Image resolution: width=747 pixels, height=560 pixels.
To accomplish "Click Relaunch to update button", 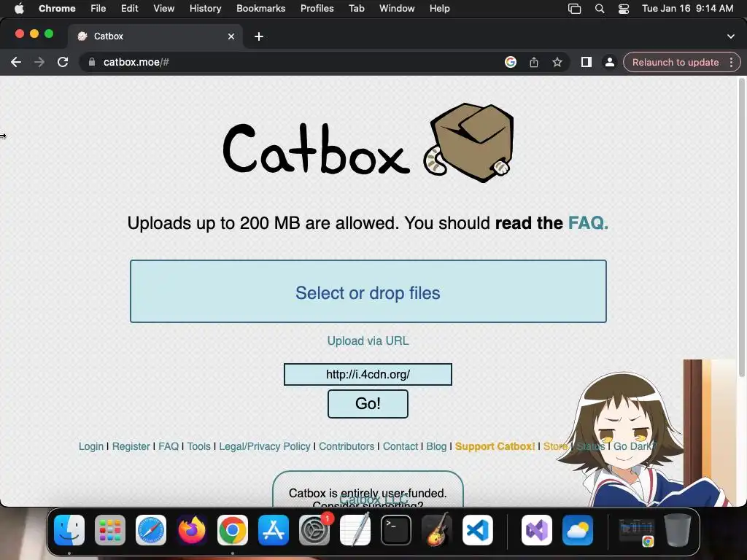I will pyautogui.click(x=675, y=63).
